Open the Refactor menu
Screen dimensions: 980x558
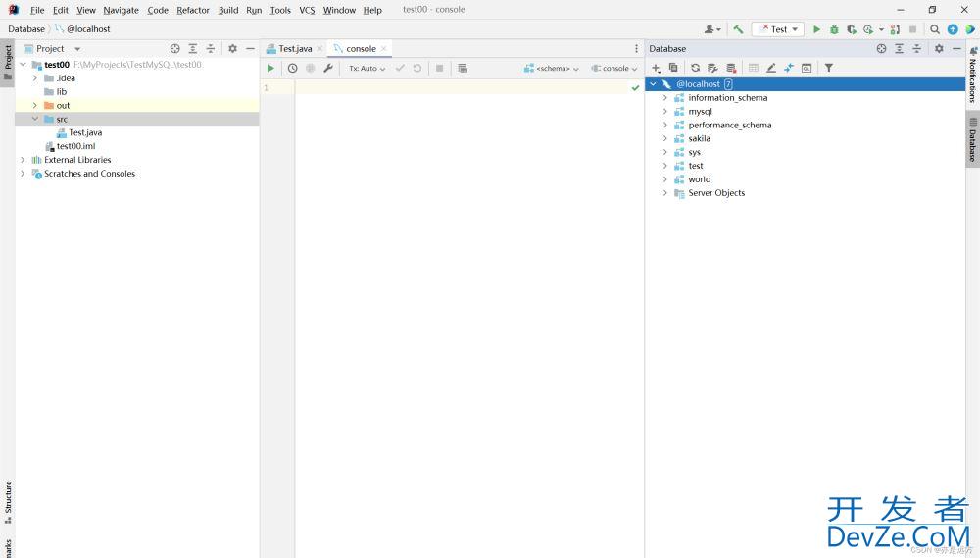[192, 10]
